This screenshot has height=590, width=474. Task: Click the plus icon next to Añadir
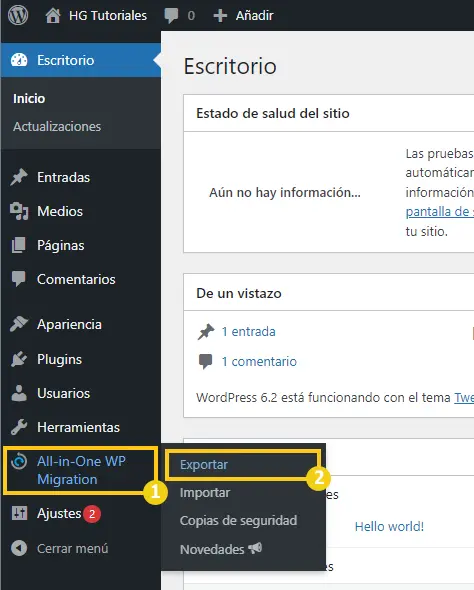pos(220,16)
